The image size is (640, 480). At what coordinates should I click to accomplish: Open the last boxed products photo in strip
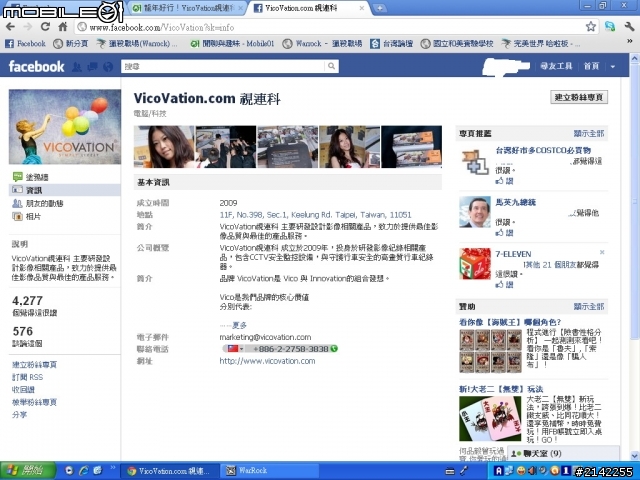click(x=411, y=147)
